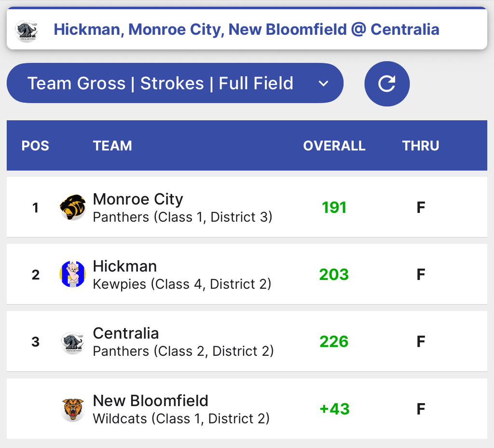Image resolution: width=494 pixels, height=448 pixels.
Task: Open the New Bloomfield team name
Action: click(151, 401)
